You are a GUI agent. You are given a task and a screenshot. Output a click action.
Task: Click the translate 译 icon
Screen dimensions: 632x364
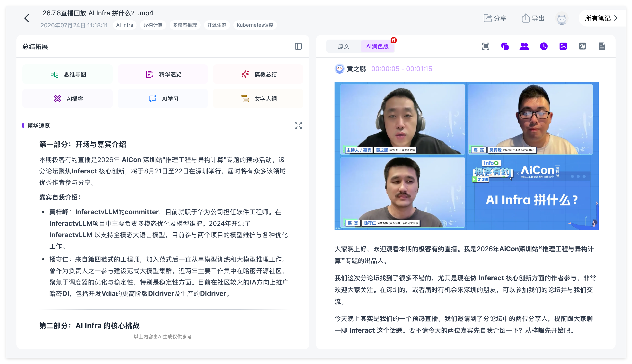pyautogui.click(x=582, y=46)
